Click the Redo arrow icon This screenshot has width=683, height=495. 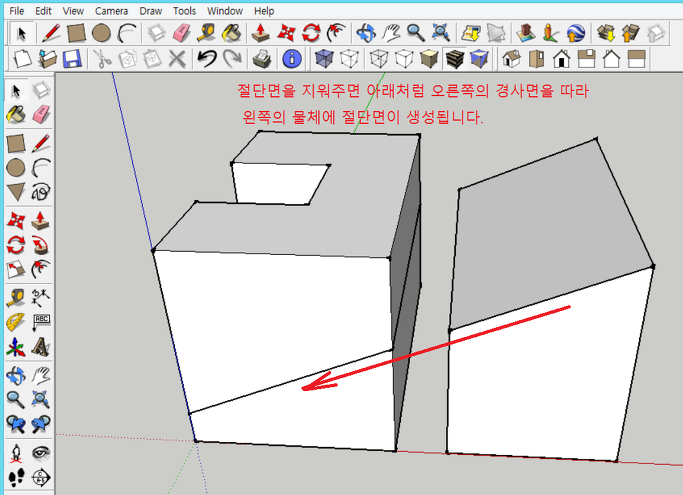[x=233, y=59]
